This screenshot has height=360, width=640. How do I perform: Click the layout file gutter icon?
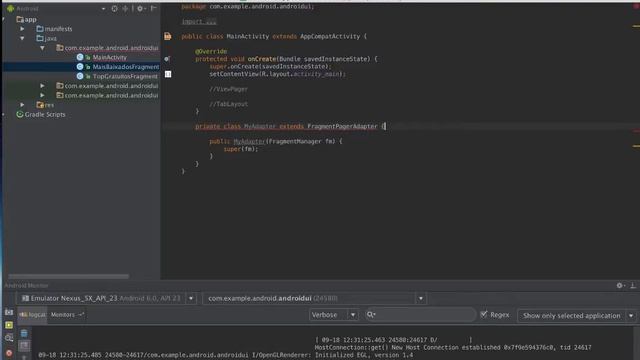[x=168, y=74]
